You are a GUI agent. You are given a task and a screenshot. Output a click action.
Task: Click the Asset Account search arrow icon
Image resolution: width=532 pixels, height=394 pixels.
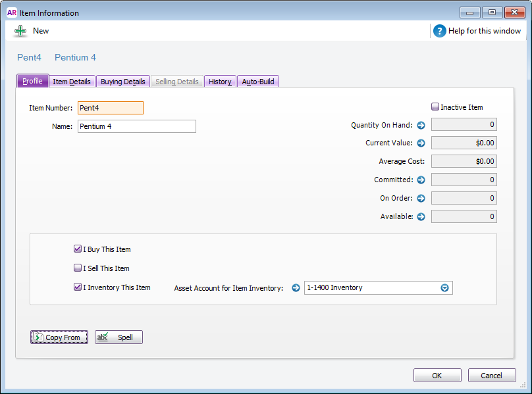coord(296,287)
